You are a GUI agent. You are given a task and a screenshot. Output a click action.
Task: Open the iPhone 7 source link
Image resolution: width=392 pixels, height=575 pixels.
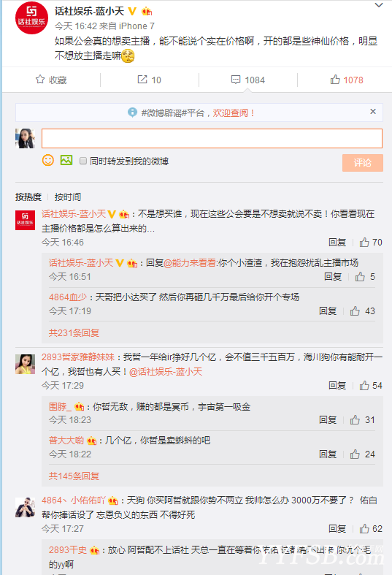click(x=137, y=26)
